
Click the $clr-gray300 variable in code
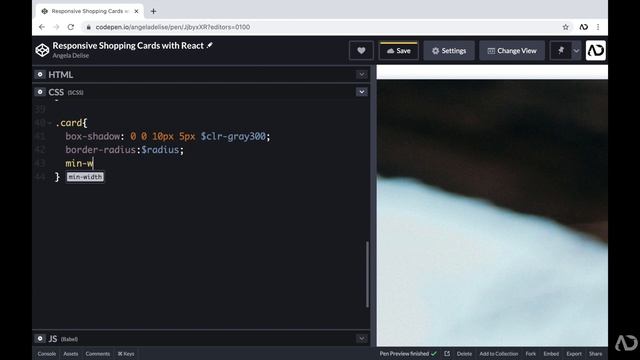click(x=233, y=136)
